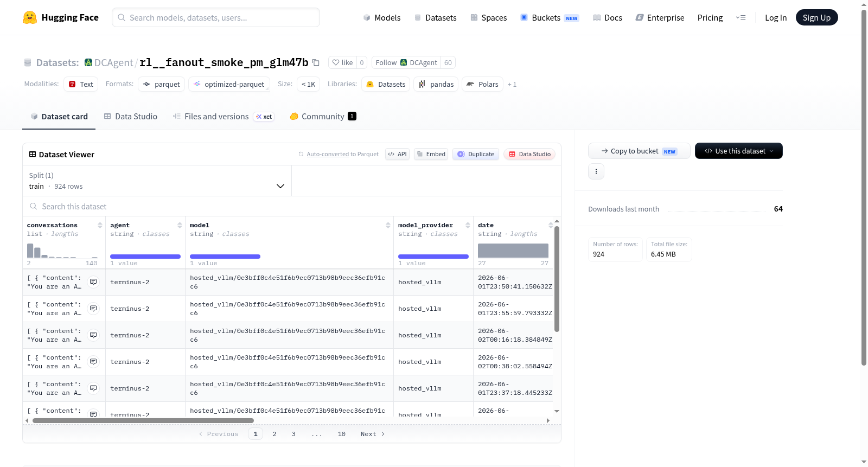The image size is (868, 467).
Task: Filter by the Text modality tag
Action: [81, 84]
